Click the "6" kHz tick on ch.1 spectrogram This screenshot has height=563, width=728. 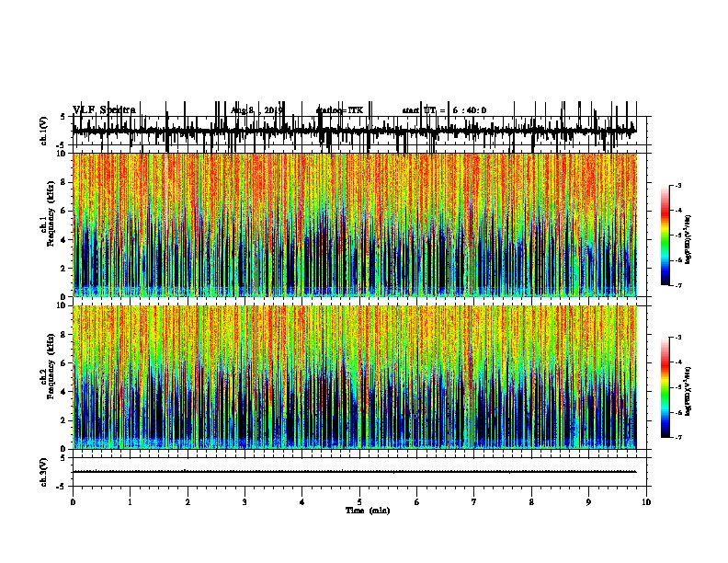coord(64,211)
